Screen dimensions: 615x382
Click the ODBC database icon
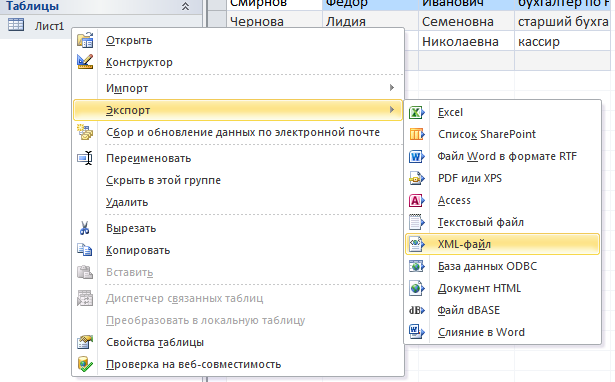click(417, 266)
